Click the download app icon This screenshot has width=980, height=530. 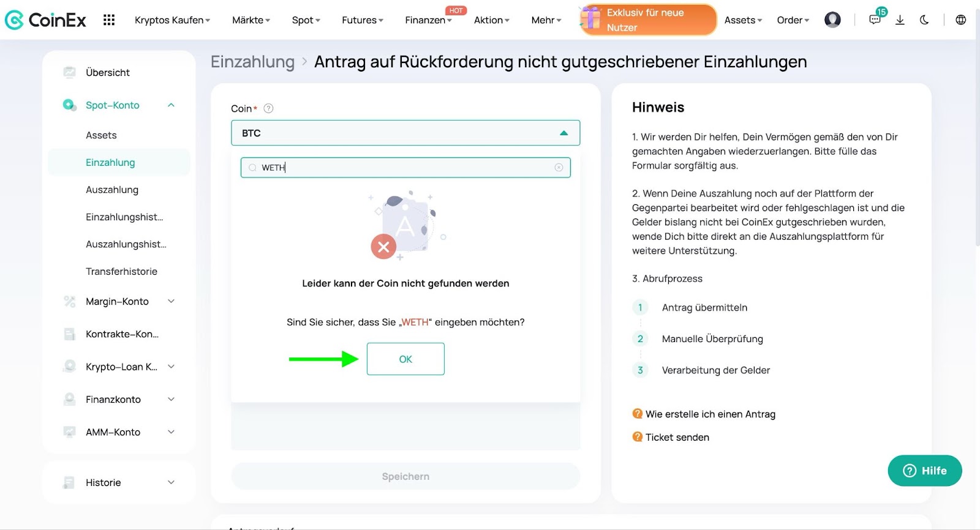[900, 20]
